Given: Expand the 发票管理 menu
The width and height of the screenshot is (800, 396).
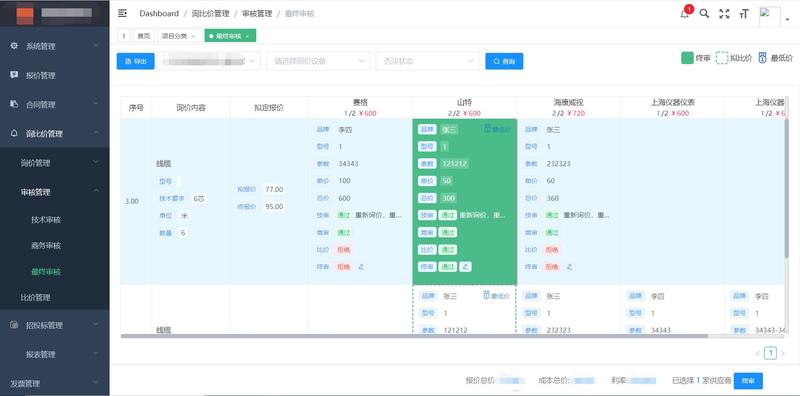Looking at the screenshot, I should [55, 383].
